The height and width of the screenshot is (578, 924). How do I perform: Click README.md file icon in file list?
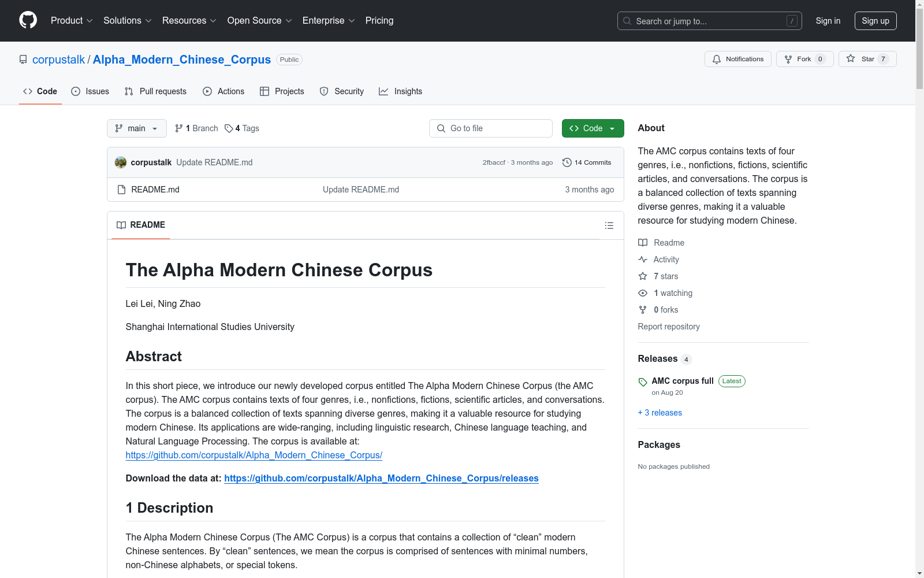(x=121, y=190)
